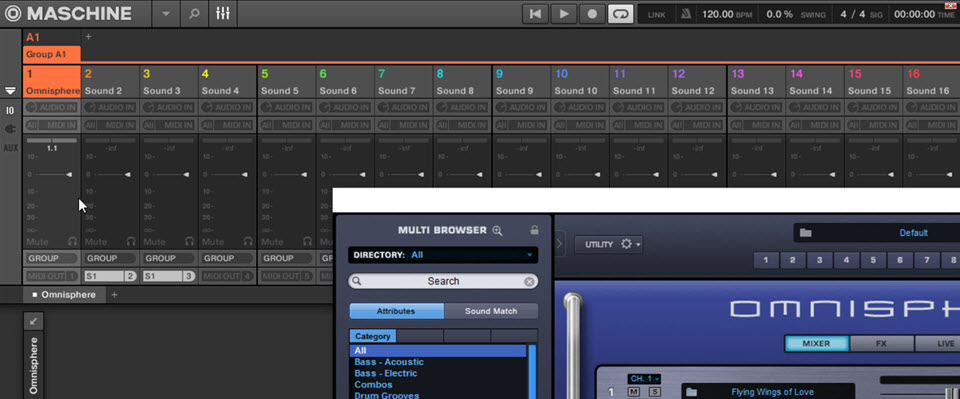
Task: Click the plug-in window detach arrow icon
Action: coord(33,321)
